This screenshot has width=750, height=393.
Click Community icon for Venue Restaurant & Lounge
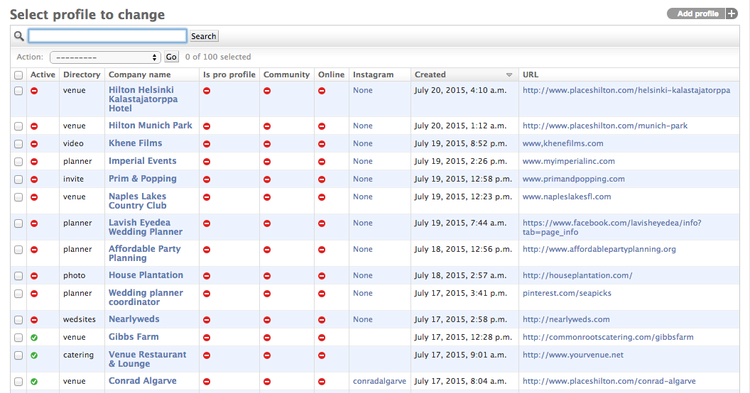[267, 355]
